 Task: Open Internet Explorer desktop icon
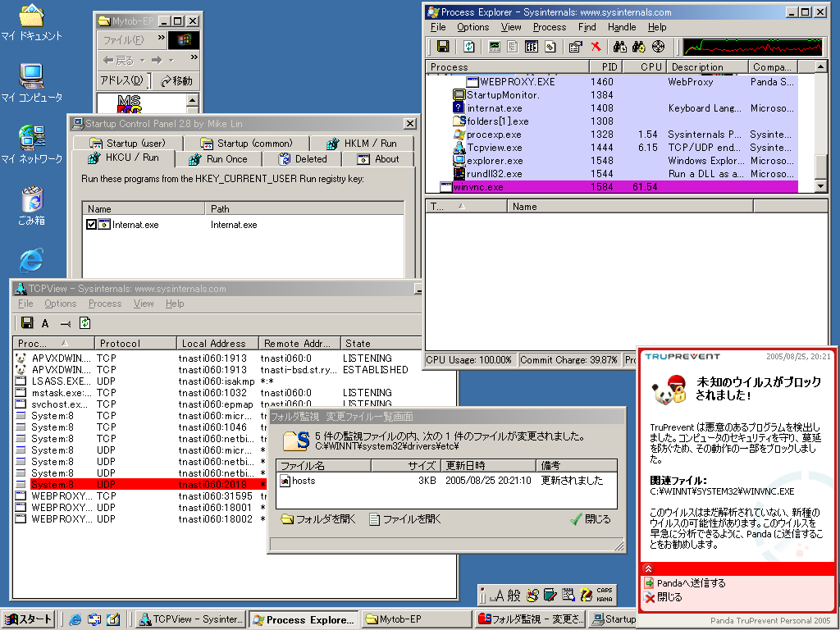[x=31, y=261]
